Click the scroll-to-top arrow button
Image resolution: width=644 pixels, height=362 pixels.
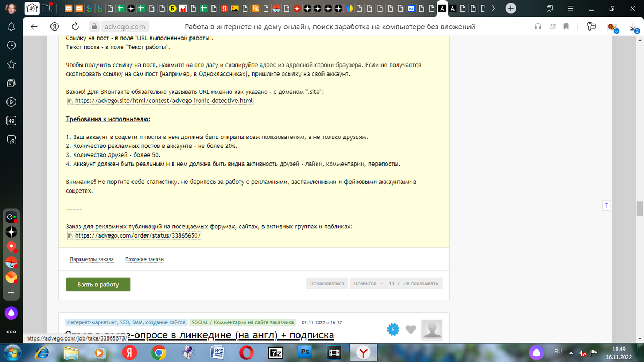pyautogui.click(x=606, y=205)
